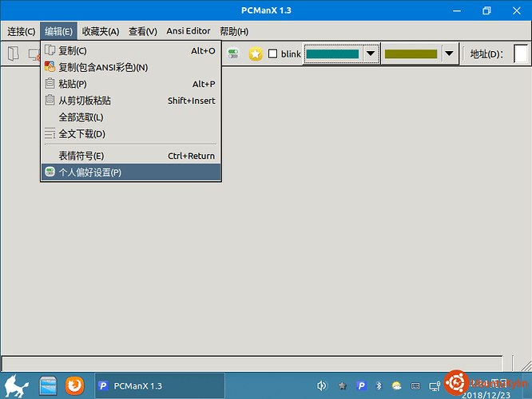The width and height of the screenshot is (532, 399).
Task: Open the 收藏夹(A) menu
Action: click(x=101, y=32)
